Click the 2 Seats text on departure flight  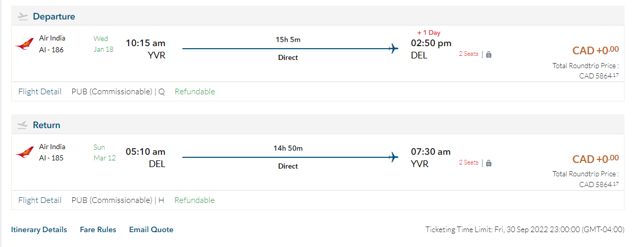[x=468, y=54]
